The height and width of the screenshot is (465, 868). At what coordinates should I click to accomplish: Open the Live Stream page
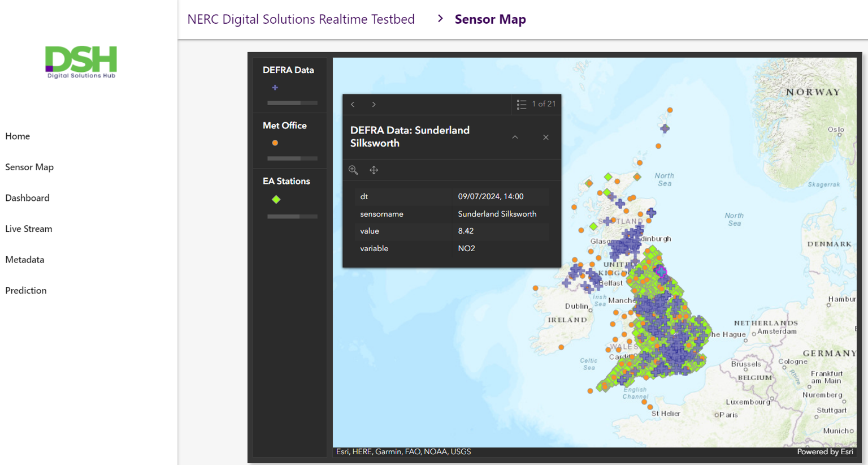point(29,229)
